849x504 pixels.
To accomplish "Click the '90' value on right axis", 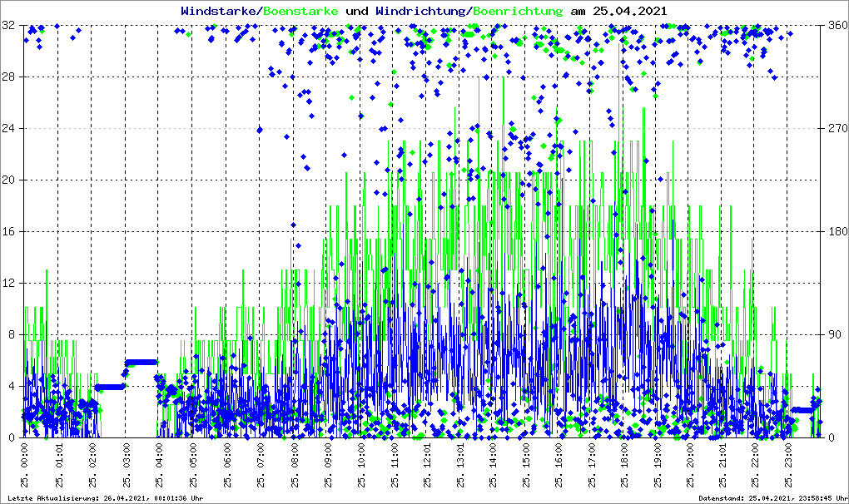I will click(832, 335).
